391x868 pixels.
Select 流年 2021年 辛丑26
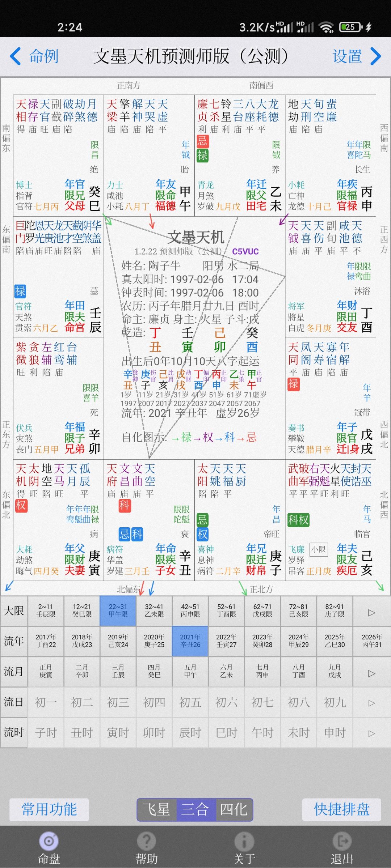coord(190,641)
